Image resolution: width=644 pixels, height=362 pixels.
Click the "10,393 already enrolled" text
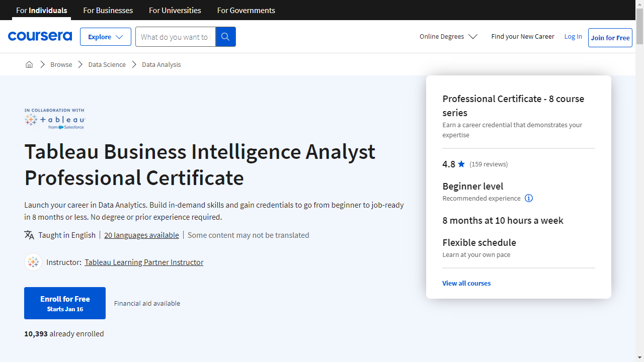pyautogui.click(x=64, y=333)
